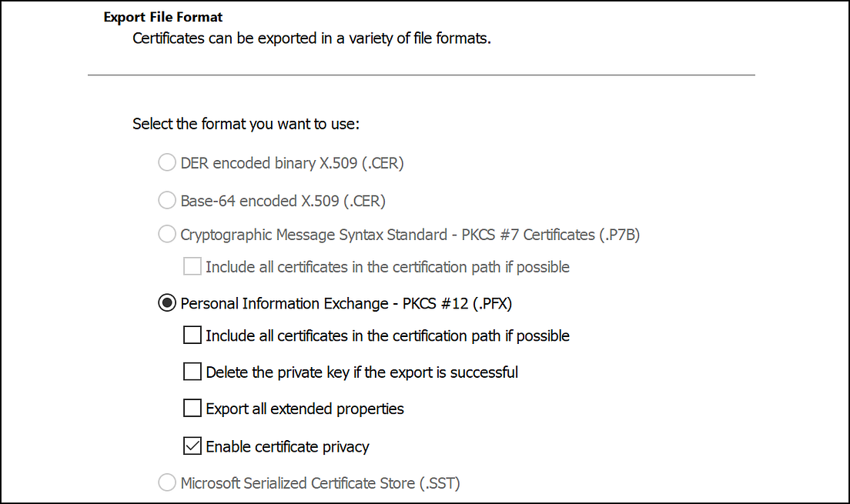Click the certificates export description text
The width and height of the screenshot is (850, 504).
click(x=312, y=38)
